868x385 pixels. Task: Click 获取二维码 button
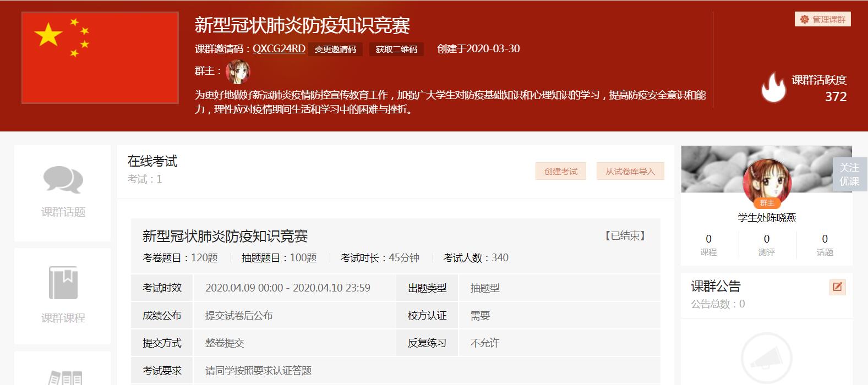[x=396, y=50]
